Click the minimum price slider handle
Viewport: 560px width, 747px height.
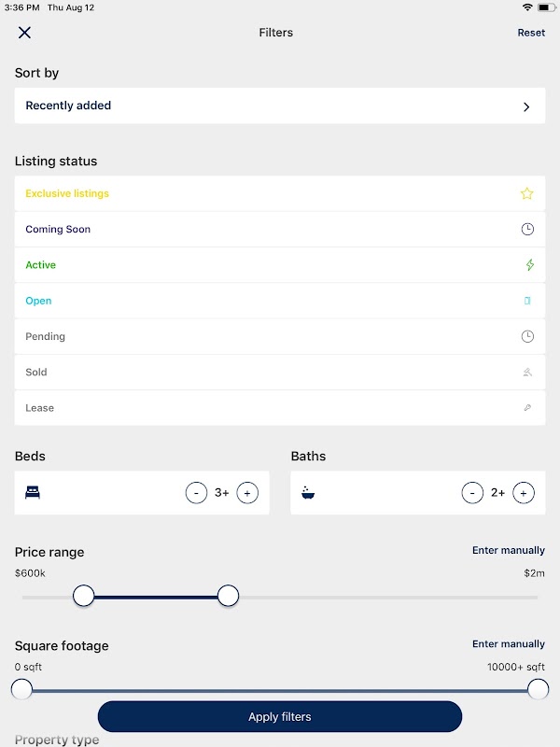point(84,596)
